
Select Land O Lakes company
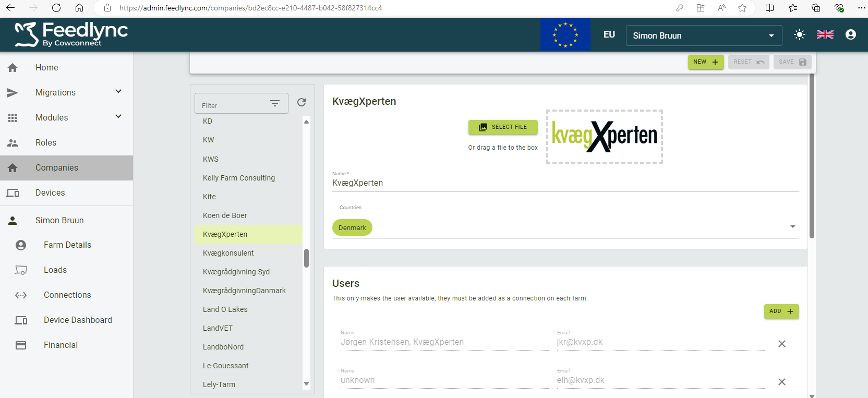coord(249,309)
